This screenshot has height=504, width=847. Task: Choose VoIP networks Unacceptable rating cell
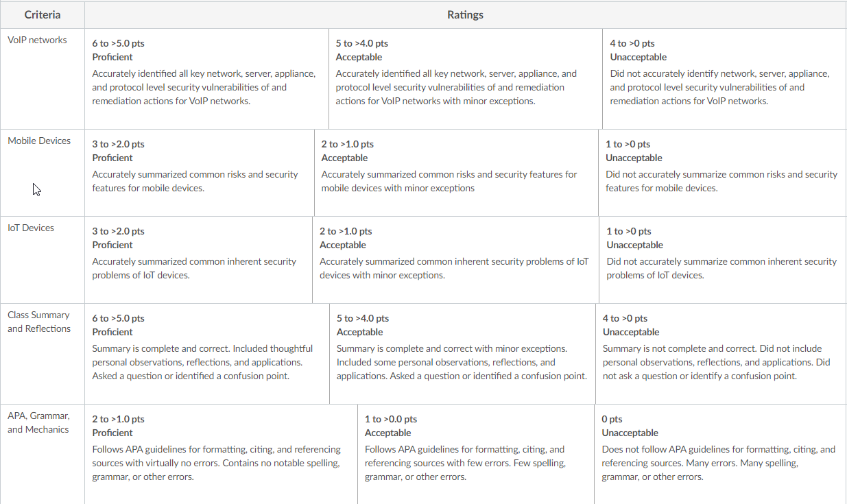[724, 79]
